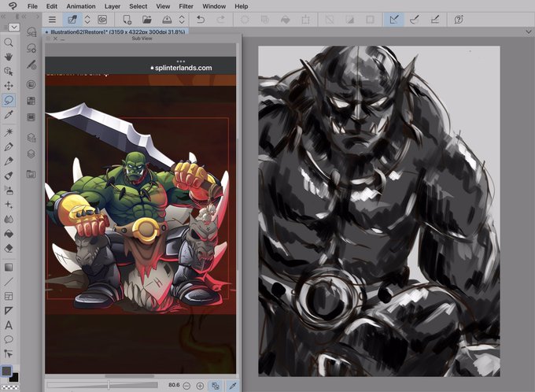The image size is (535, 392).
Task: Undo the last stroke
Action: tap(201, 20)
